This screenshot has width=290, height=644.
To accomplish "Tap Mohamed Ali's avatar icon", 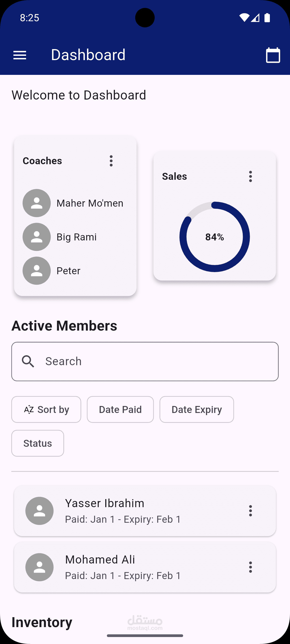I will point(39,567).
